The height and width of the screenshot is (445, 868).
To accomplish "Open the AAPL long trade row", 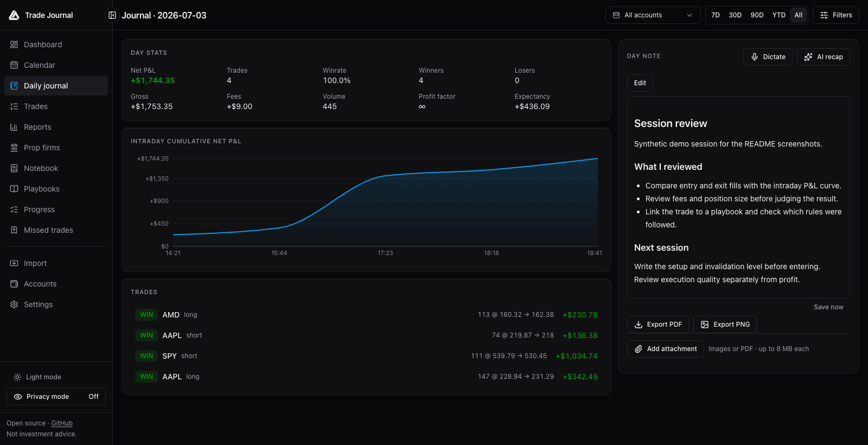I will pyautogui.click(x=366, y=377).
